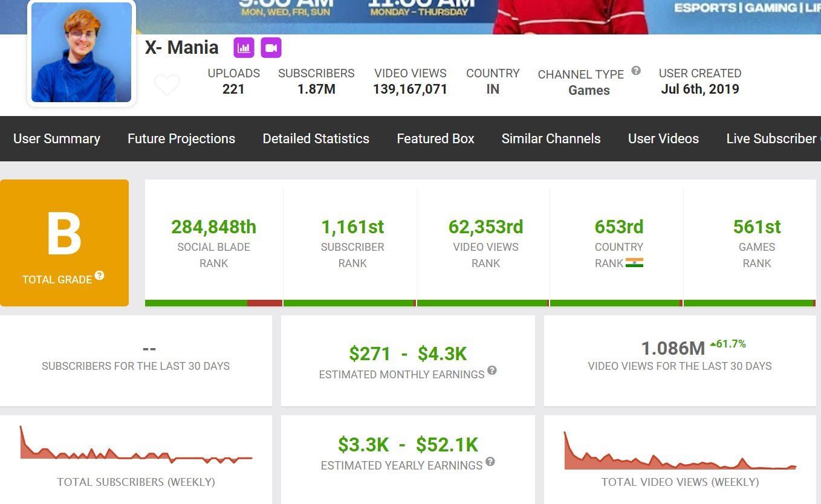Screen dimensions: 821x504
Task: Click the purple bar chart statistics icon
Action: click(244, 48)
